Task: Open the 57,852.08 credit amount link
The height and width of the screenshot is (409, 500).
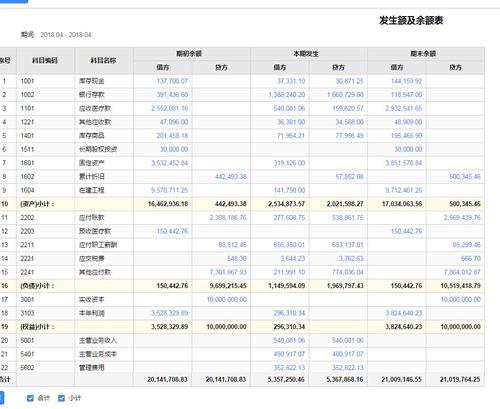Action: pyautogui.click(x=350, y=177)
